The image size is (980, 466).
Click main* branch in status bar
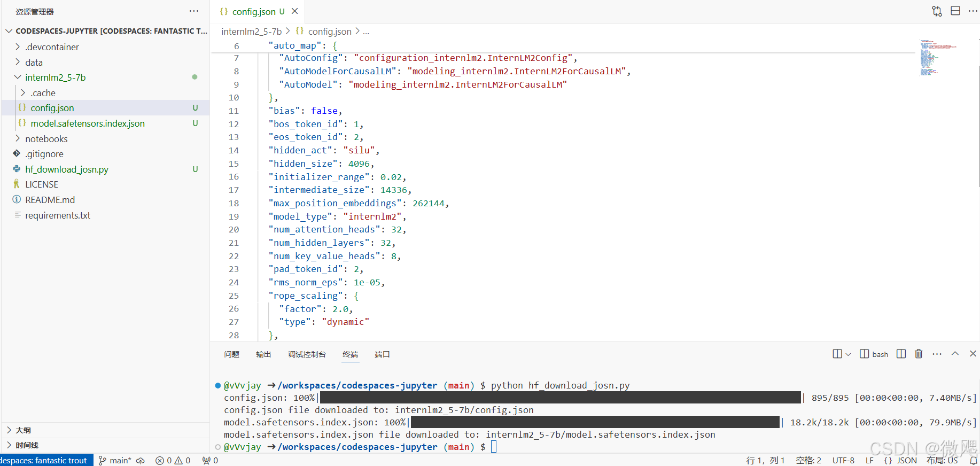click(115, 460)
